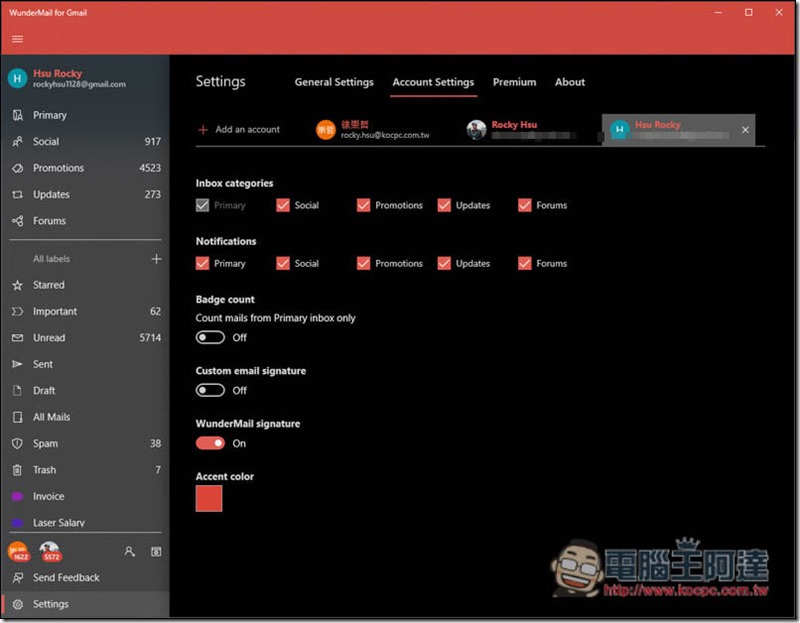
Task: Open the hamburger menu icon
Action: [x=17, y=39]
